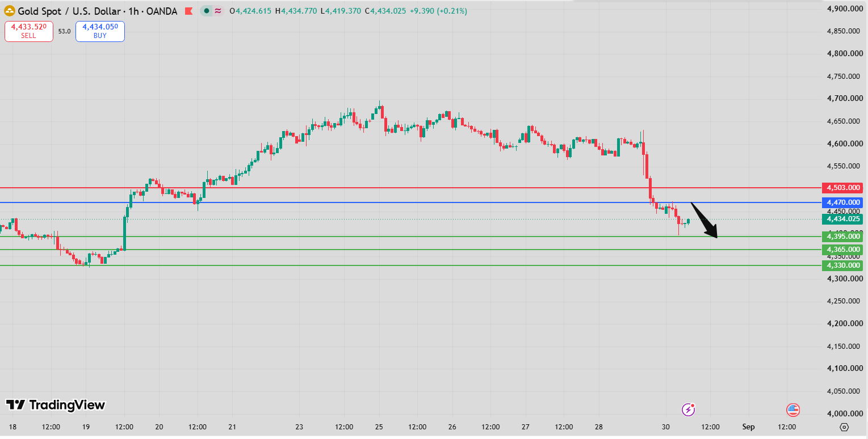Open the purple lightning bolt event icon
Viewport: 868px width, 439px height.
(689, 409)
